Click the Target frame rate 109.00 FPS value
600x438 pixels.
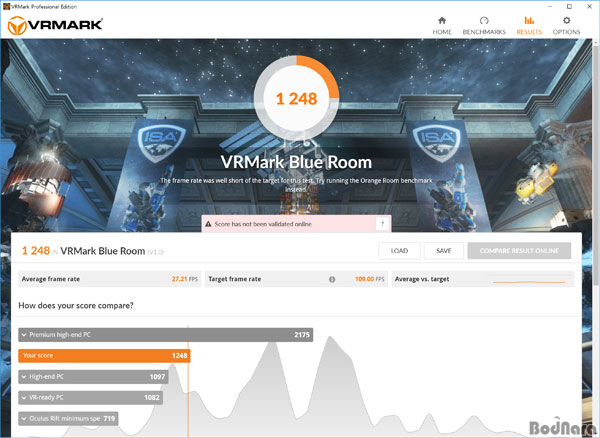coord(369,279)
